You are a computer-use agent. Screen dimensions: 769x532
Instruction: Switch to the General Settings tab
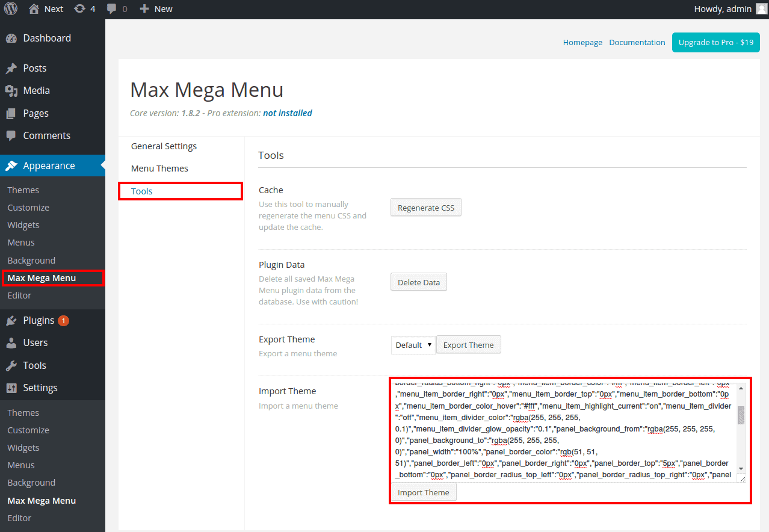tap(164, 146)
